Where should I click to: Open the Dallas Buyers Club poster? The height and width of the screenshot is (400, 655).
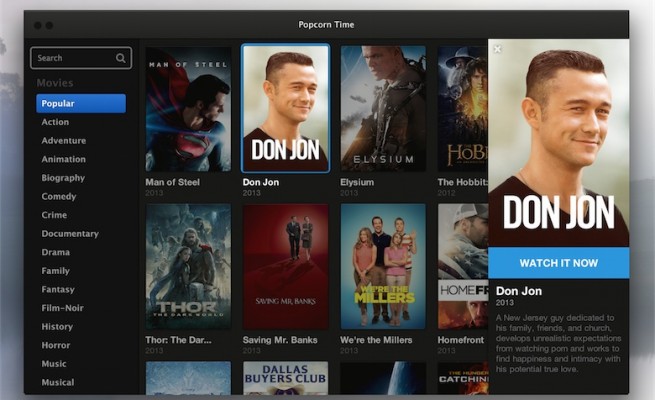point(285,378)
